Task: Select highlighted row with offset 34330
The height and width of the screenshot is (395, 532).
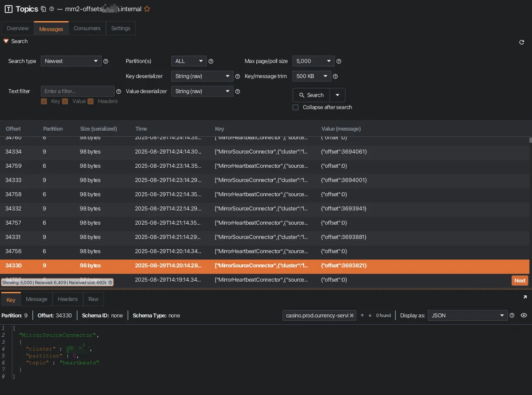Action: 264,266
